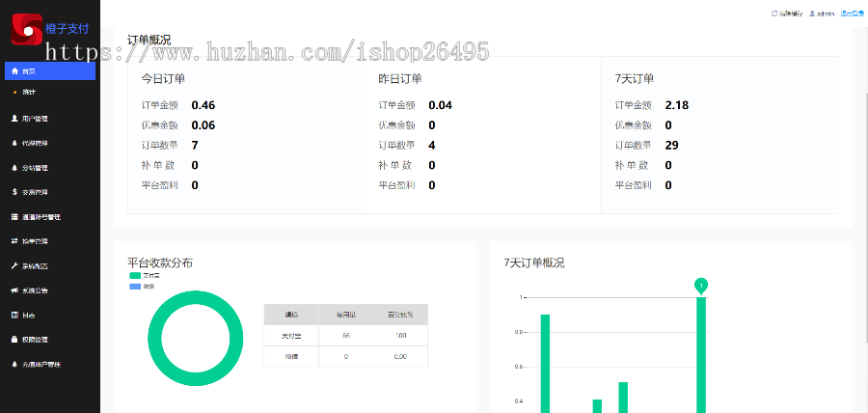868x413 pixels.
Task: Click the bell icon directly below 用户管理
Action: tap(14, 143)
